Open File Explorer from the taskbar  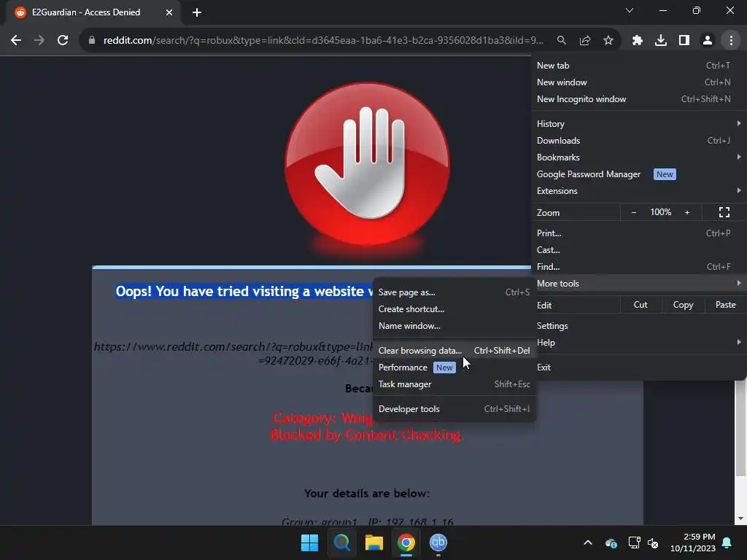point(374,542)
